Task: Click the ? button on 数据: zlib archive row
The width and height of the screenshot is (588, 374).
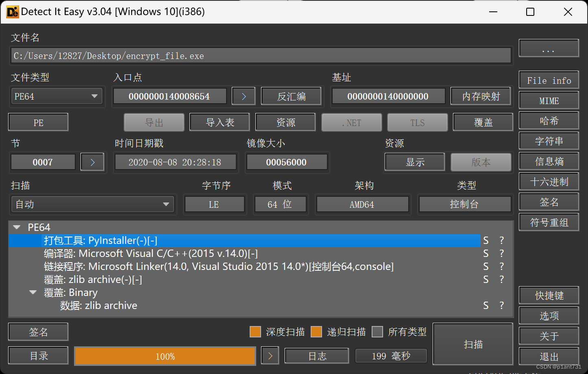Action: pos(501,306)
